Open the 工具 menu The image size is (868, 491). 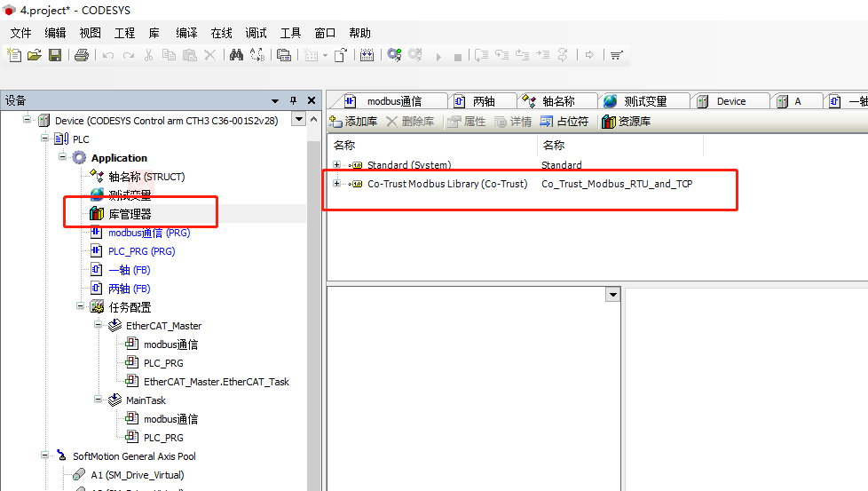tap(290, 33)
